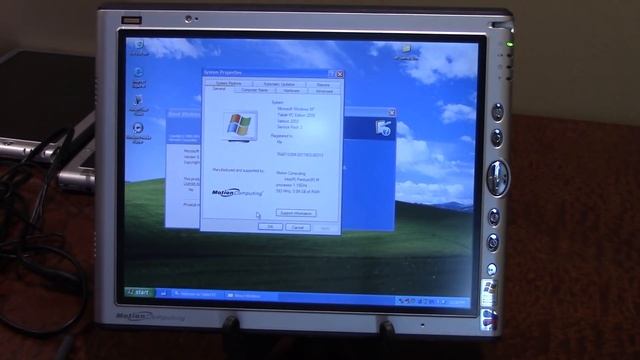This screenshot has height=360, width=640.
Task: Confirm System Properties with OK
Action: click(x=270, y=227)
